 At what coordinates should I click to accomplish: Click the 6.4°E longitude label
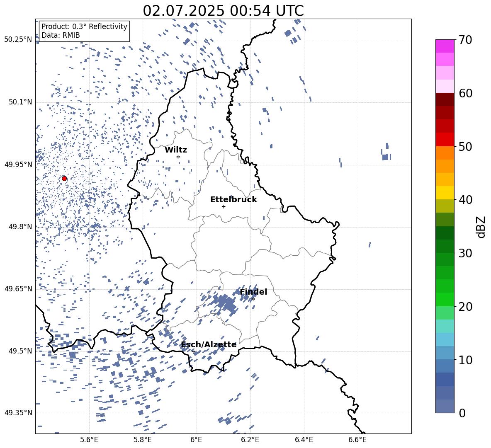pos(304,440)
